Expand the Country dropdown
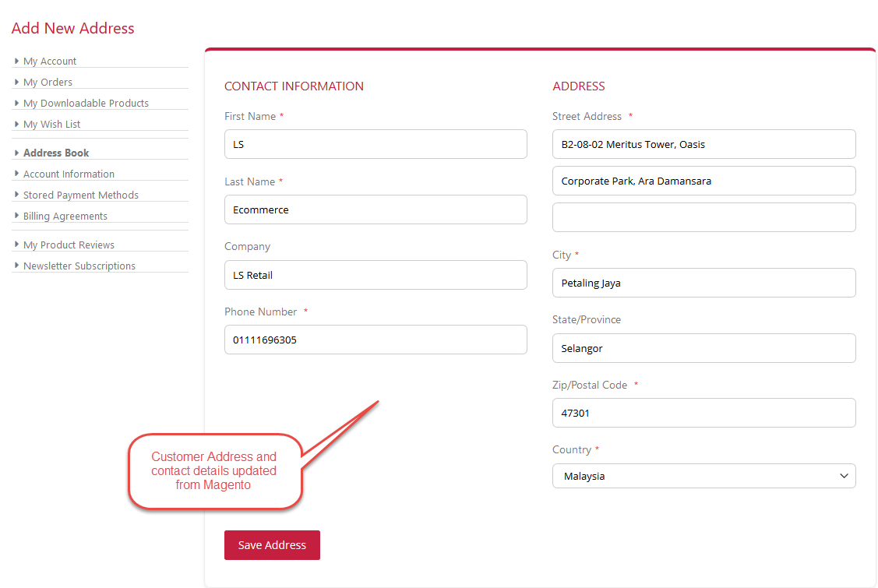The height and width of the screenshot is (588, 878). [703, 476]
